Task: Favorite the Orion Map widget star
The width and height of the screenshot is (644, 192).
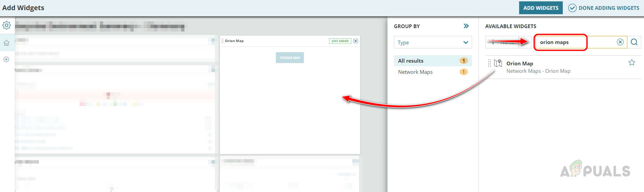Action: 632,63
